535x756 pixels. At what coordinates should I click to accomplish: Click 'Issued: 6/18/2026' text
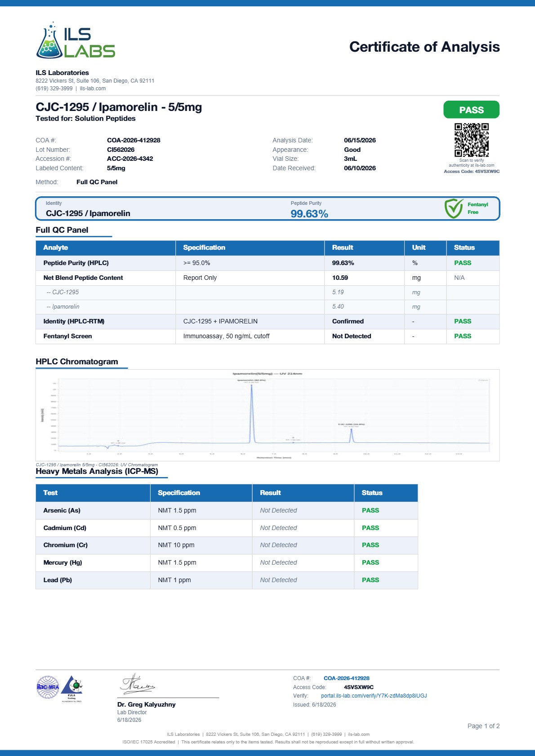tap(315, 705)
